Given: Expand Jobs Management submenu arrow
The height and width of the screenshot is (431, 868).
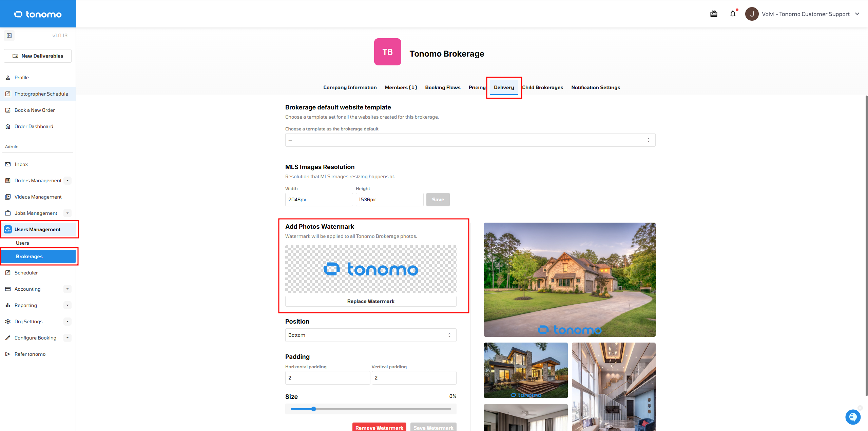Looking at the screenshot, I should [x=67, y=213].
